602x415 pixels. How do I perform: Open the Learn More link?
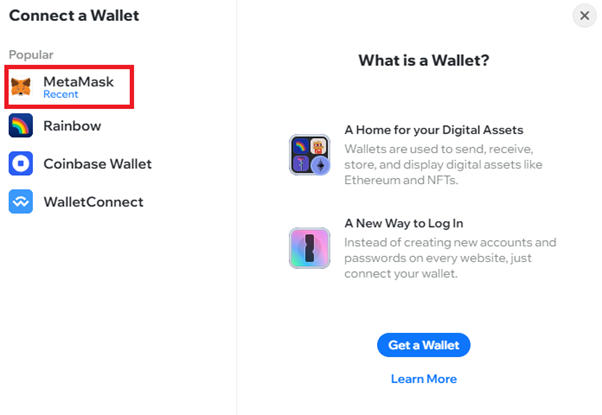tap(424, 379)
